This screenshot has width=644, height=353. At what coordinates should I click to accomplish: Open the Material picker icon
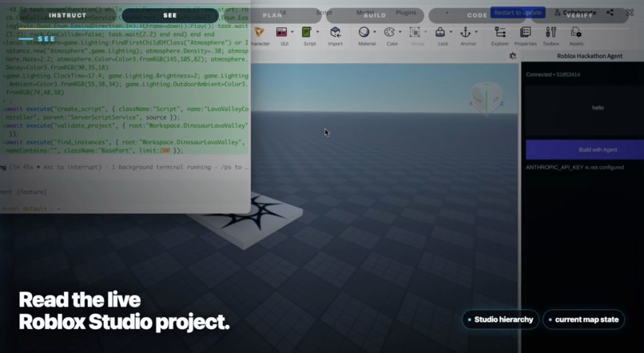point(364,32)
